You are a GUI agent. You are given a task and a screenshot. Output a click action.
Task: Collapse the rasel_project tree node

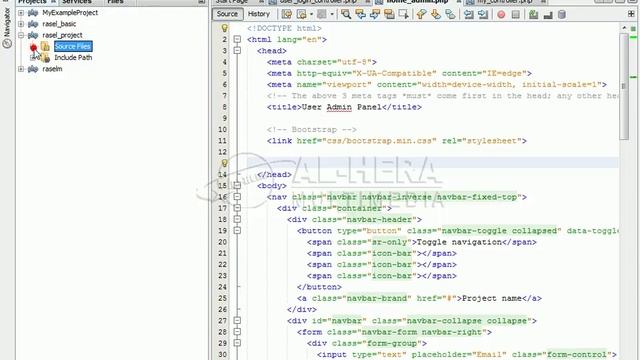tap(21, 35)
